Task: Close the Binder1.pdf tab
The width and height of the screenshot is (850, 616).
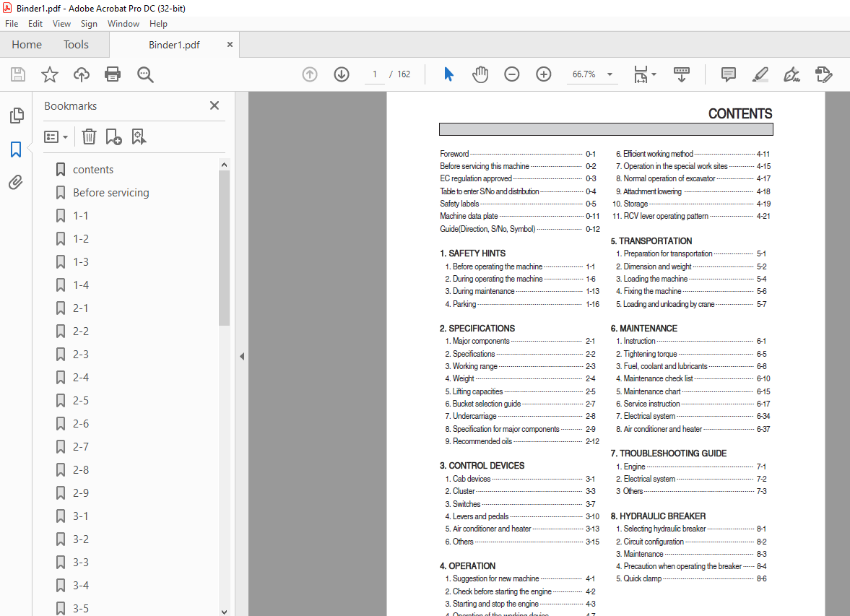Action: [x=230, y=45]
